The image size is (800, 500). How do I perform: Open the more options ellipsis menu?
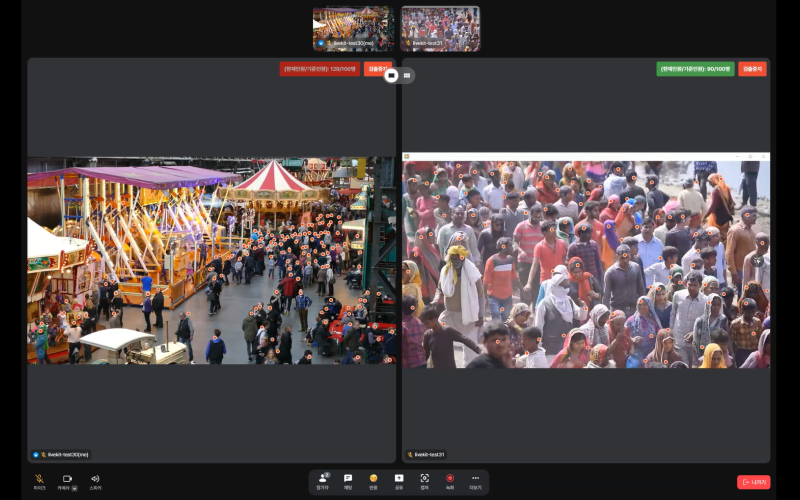[x=475, y=479]
